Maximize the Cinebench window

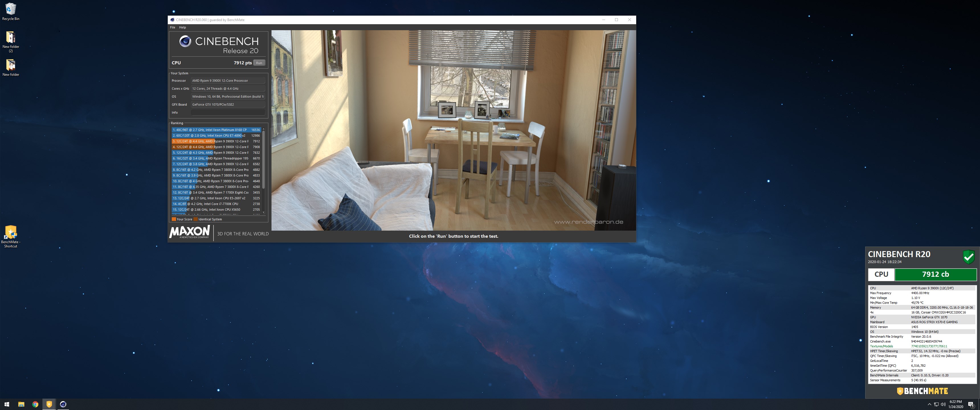coord(616,20)
